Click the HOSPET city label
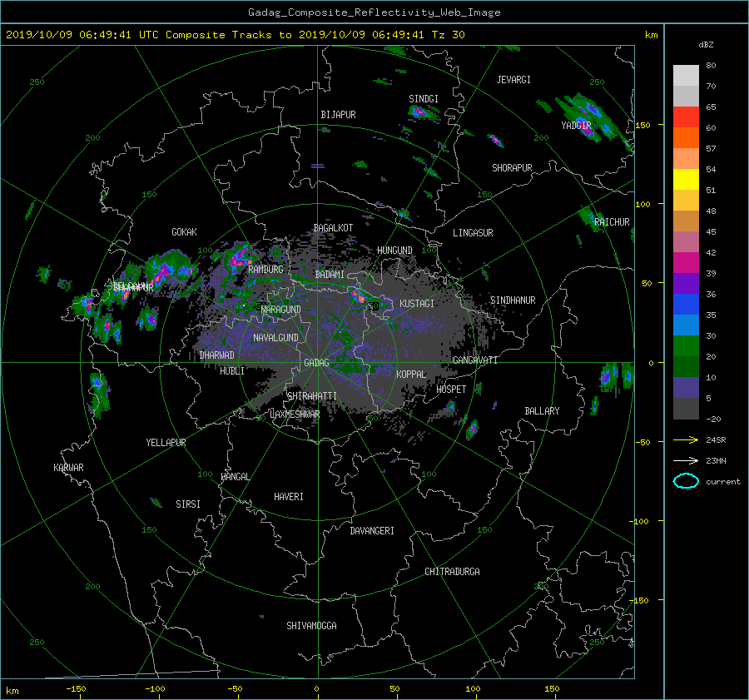 pos(451,390)
